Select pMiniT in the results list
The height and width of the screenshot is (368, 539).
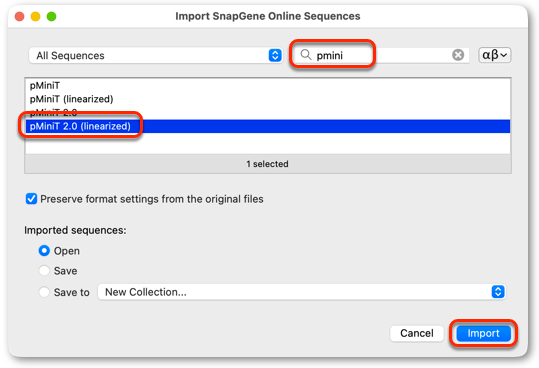coord(268,85)
